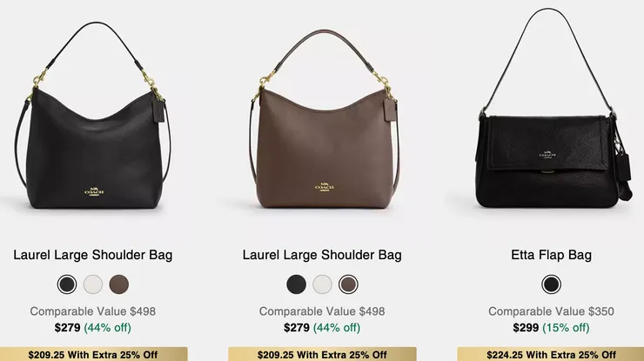644x361 pixels.
Task: Choose white swatch under the black Laurel bag
Action: tap(93, 284)
